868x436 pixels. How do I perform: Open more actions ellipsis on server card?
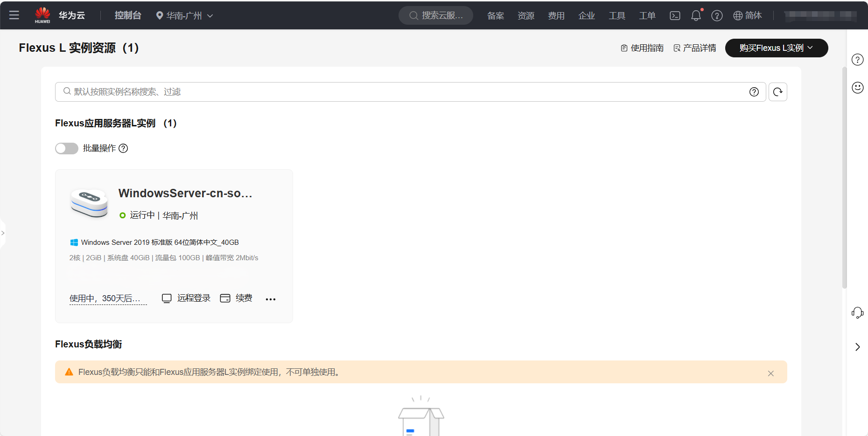pyautogui.click(x=271, y=299)
